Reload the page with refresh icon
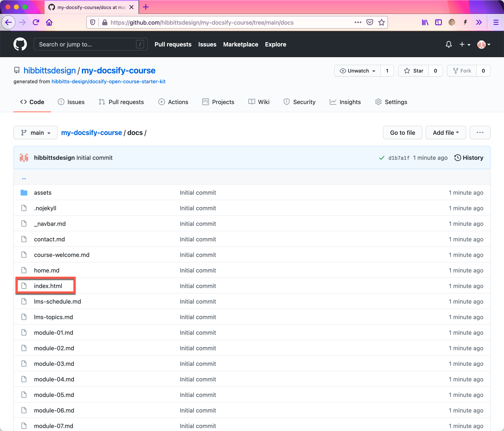Screen dimensions: 504x431 pyautogui.click(x=36, y=22)
